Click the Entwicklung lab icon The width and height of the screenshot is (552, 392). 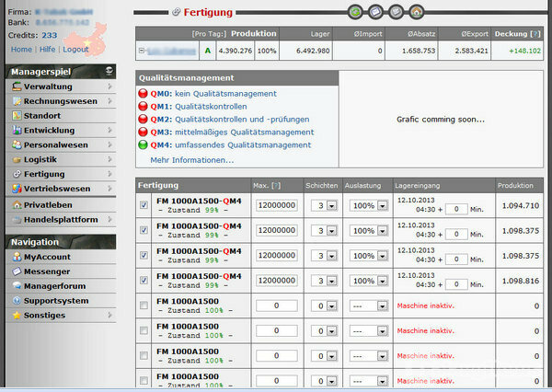tap(17, 131)
